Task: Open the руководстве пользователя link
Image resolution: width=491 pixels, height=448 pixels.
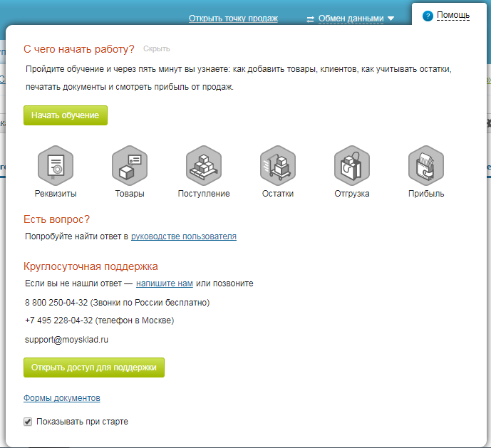Action: tap(183, 236)
